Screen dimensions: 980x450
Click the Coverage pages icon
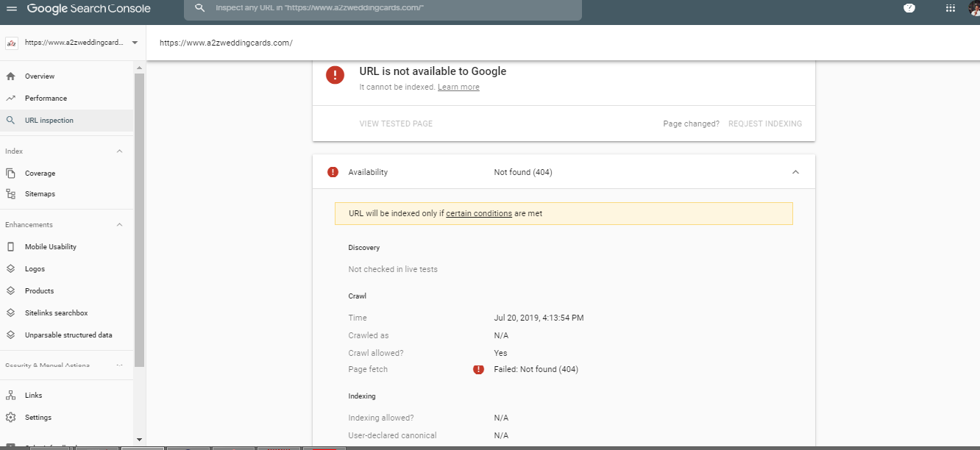pos(10,174)
